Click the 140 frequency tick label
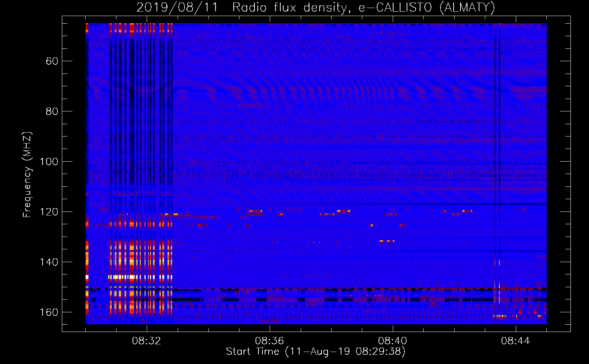 coord(49,262)
